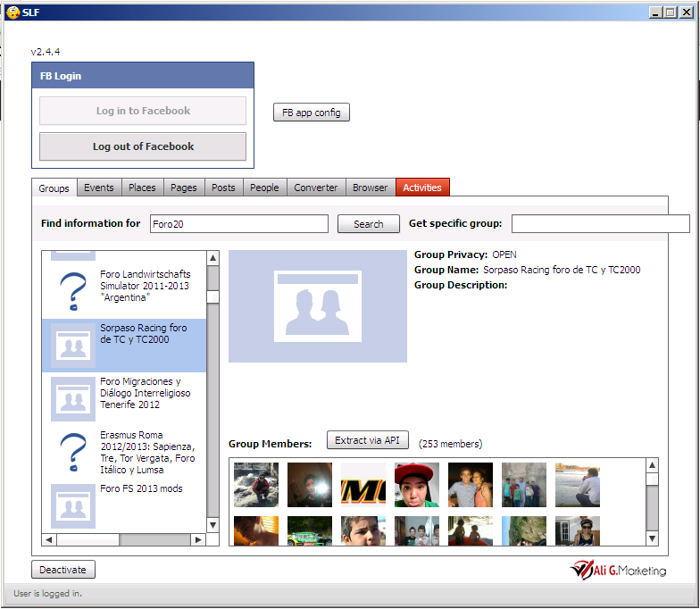
Task: Click group list left scroll arrow
Action: coord(49,539)
